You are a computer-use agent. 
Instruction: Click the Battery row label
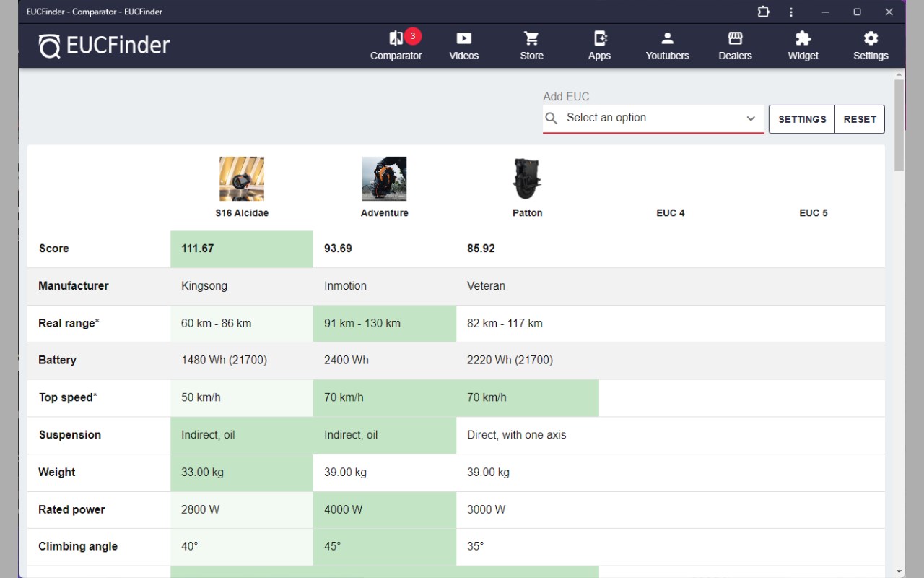(x=57, y=360)
